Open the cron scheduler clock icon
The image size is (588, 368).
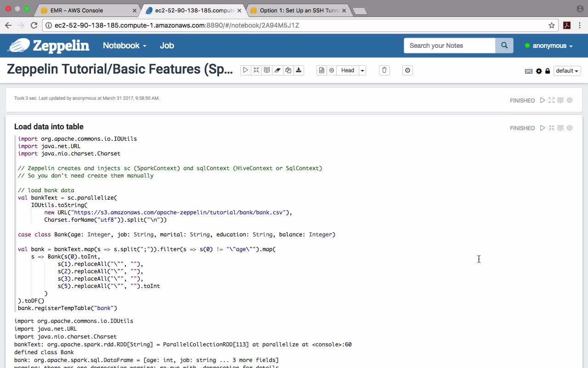point(407,70)
